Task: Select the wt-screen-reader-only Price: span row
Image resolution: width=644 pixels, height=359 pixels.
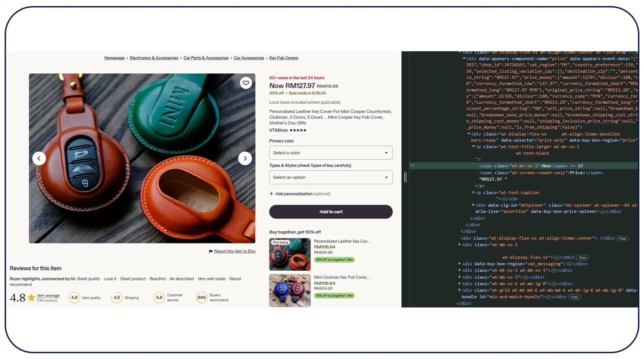Action: 541,173
